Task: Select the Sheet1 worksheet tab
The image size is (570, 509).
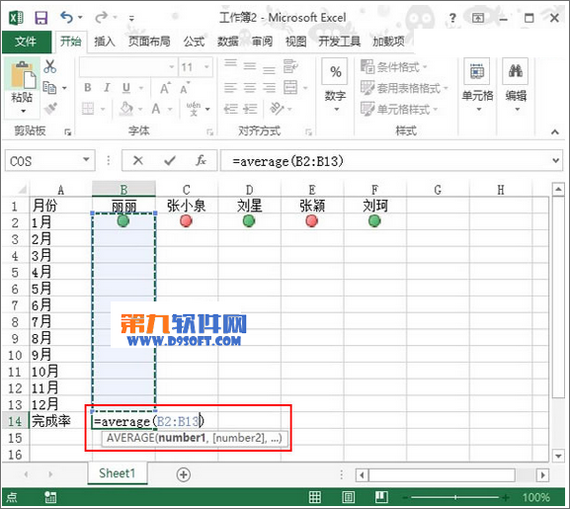Action: click(x=117, y=473)
